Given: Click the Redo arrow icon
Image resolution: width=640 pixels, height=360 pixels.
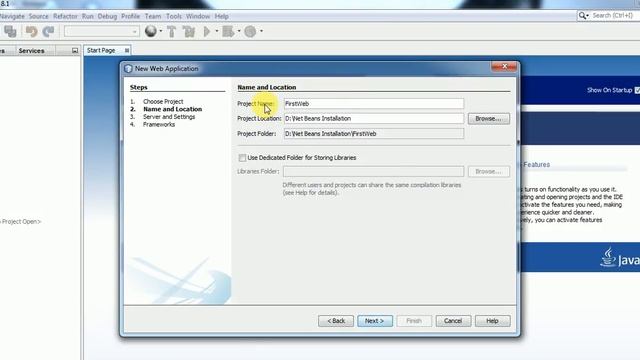Looking at the screenshot, I should tap(49, 31).
